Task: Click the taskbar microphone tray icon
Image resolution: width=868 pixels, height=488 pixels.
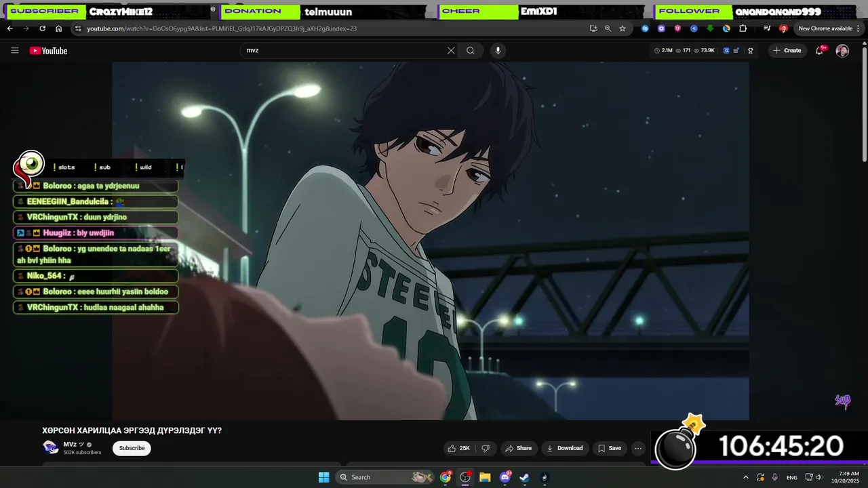Action: pos(775,477)
